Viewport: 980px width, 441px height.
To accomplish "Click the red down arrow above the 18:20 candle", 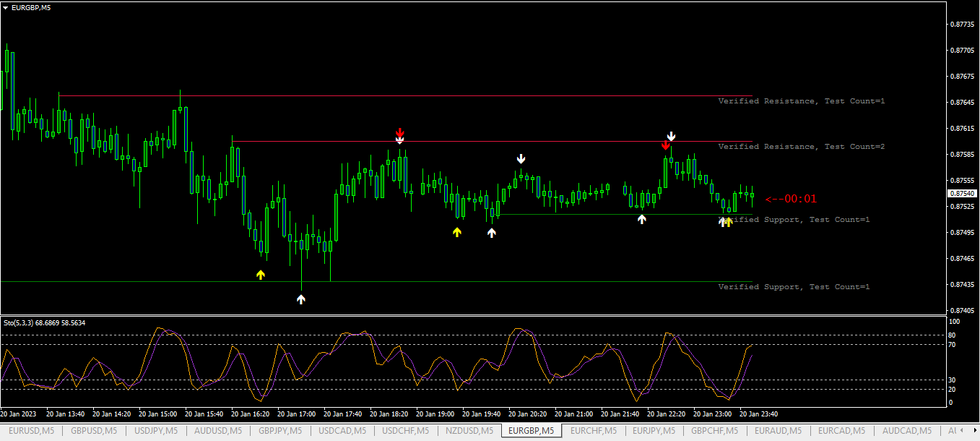I will (399, 132).
